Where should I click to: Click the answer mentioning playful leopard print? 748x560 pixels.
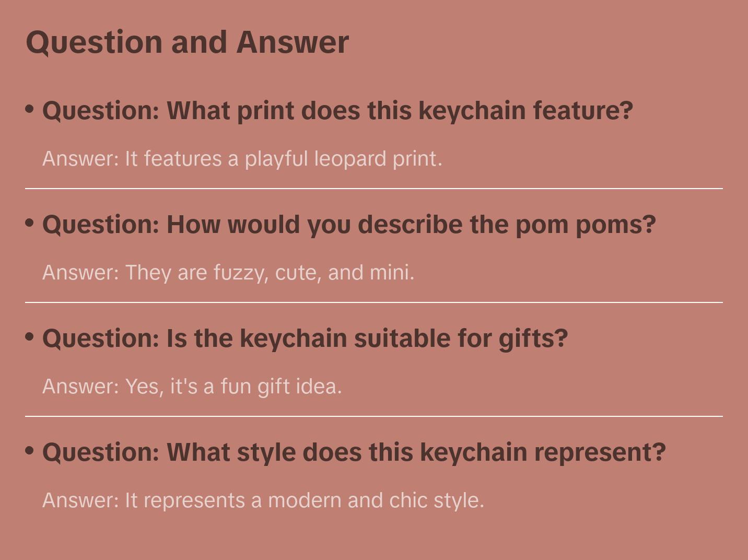point(242,159)
